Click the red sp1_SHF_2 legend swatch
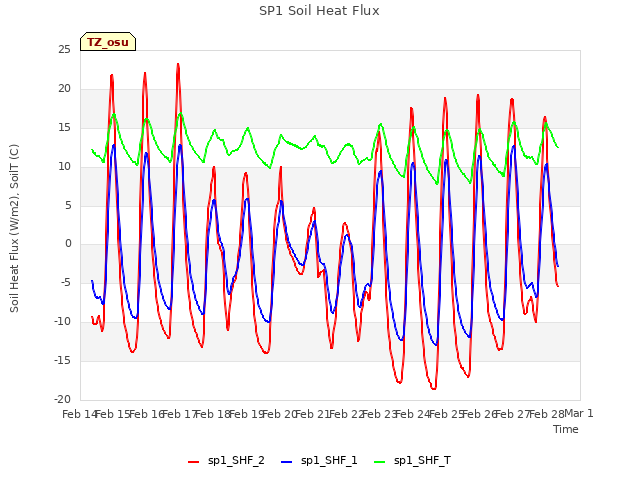 [x=193, y=462]
